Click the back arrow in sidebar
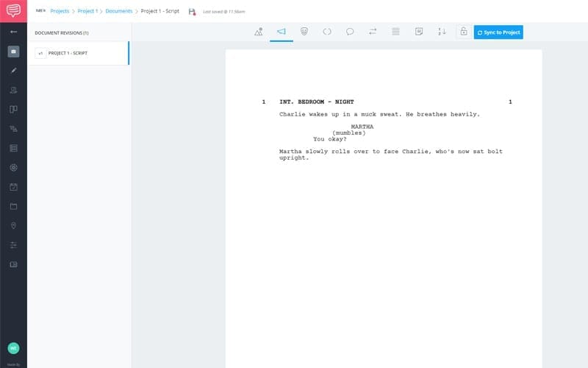Screen dimensions: 588x368 click(13, 32)
